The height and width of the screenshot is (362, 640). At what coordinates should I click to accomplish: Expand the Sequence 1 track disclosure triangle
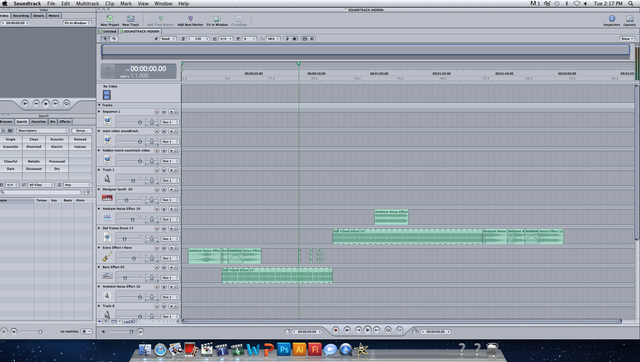click(x=99, y=111)
